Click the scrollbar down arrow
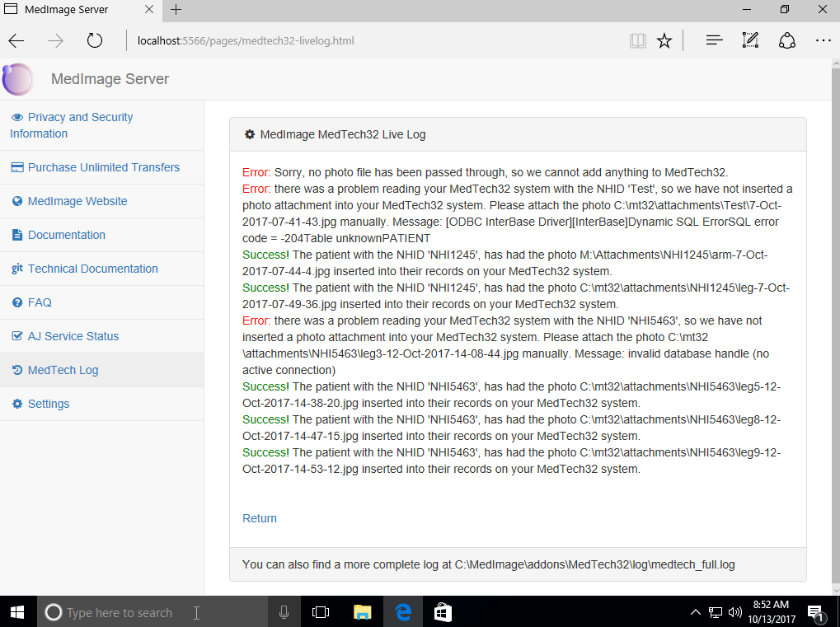This screenshot has width=840, height=627. (x=836, y=590)
